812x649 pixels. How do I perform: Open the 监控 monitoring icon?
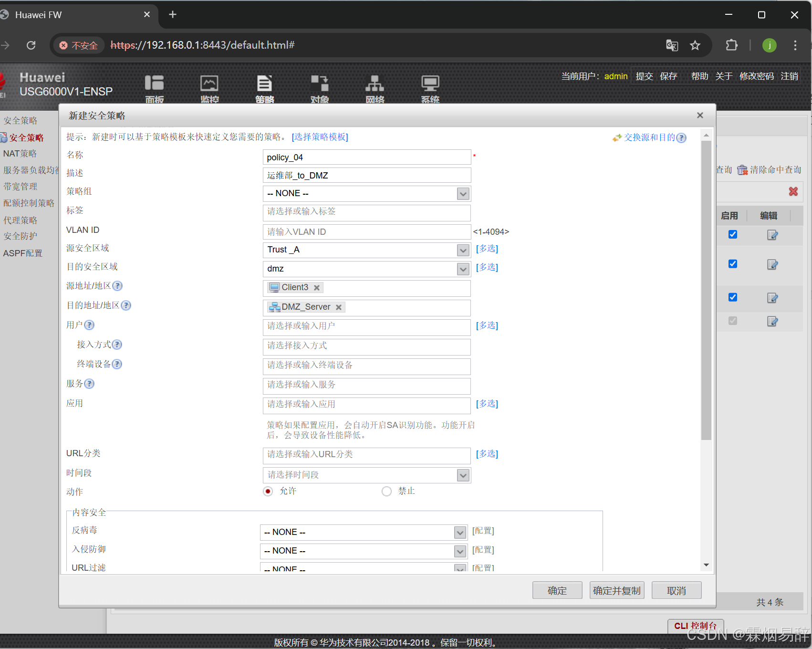coord(209,88)
